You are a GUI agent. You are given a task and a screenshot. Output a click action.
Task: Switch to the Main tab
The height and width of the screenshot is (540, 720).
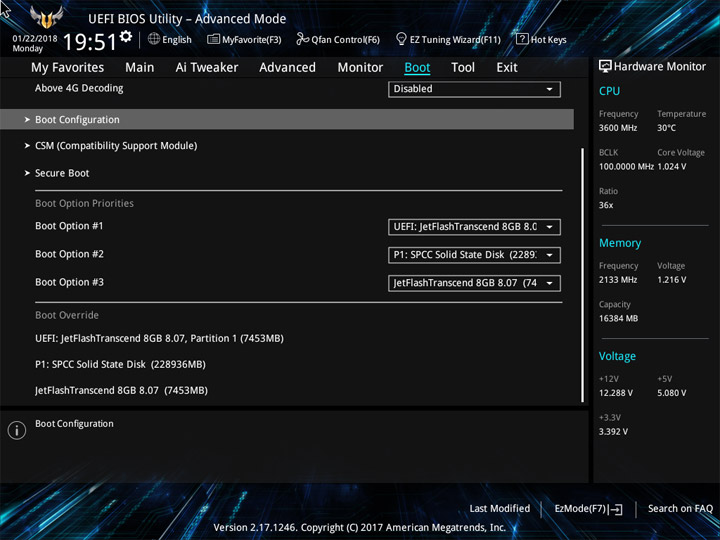[x=140, y=68]
